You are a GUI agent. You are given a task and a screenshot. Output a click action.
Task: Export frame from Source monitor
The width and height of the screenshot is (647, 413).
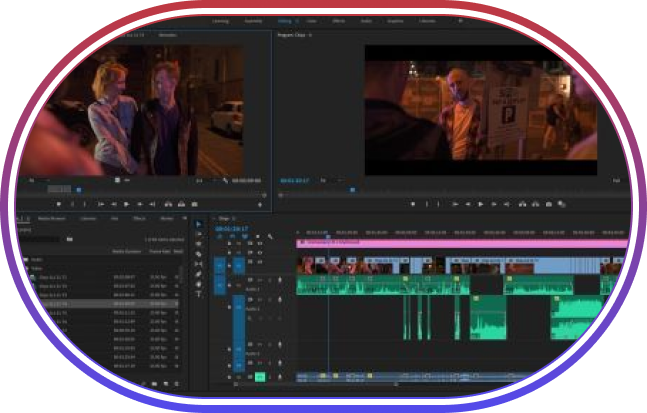pos(194,204)
